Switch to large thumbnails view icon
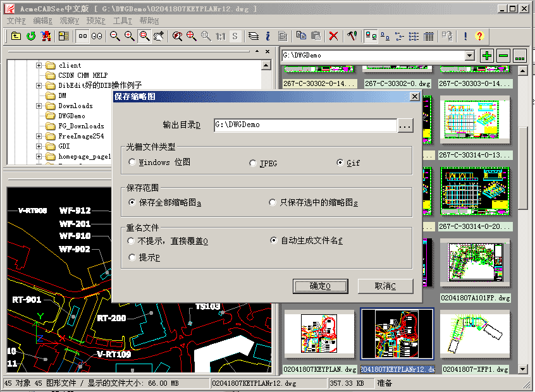Image resolution: width=535 pixels, height=392 pixels. [371, 36]
